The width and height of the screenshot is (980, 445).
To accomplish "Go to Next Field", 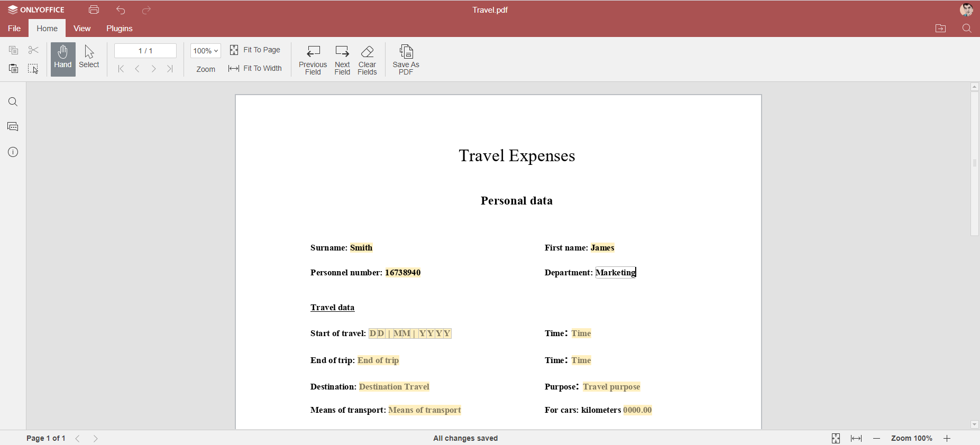I will point(342,59).
